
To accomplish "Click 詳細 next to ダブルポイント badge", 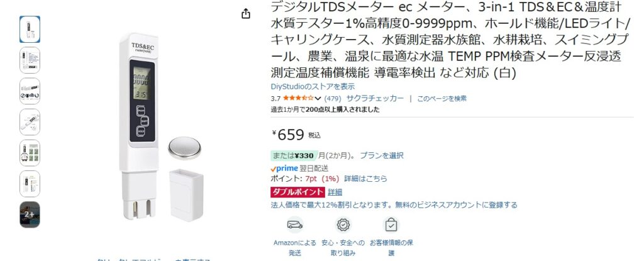I will (335, 192).
